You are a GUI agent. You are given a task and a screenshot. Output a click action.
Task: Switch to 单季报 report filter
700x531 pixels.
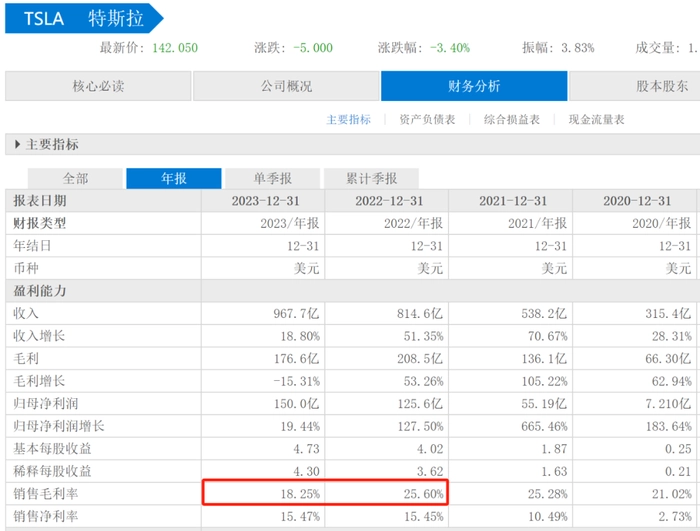[272, 179]
